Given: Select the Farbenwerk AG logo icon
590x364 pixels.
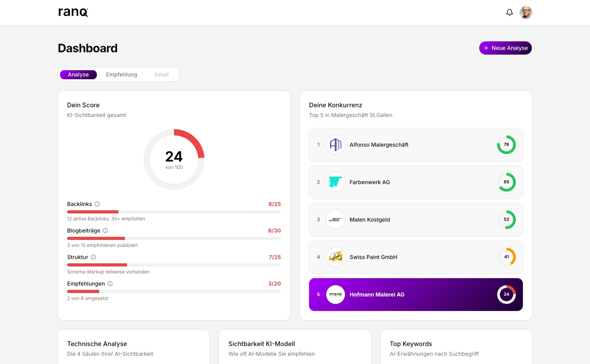Looking at the screenshot, I should [x=336, y=182].
